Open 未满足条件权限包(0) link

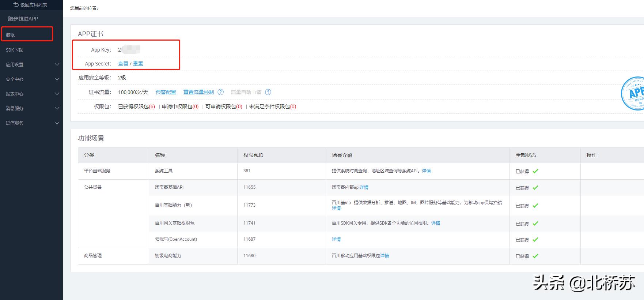coord(273,106)
